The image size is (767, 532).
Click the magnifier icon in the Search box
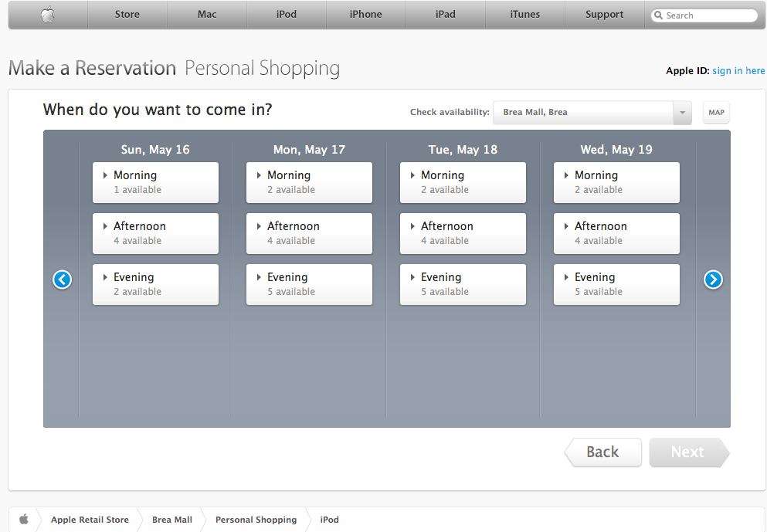pos(658,15)
